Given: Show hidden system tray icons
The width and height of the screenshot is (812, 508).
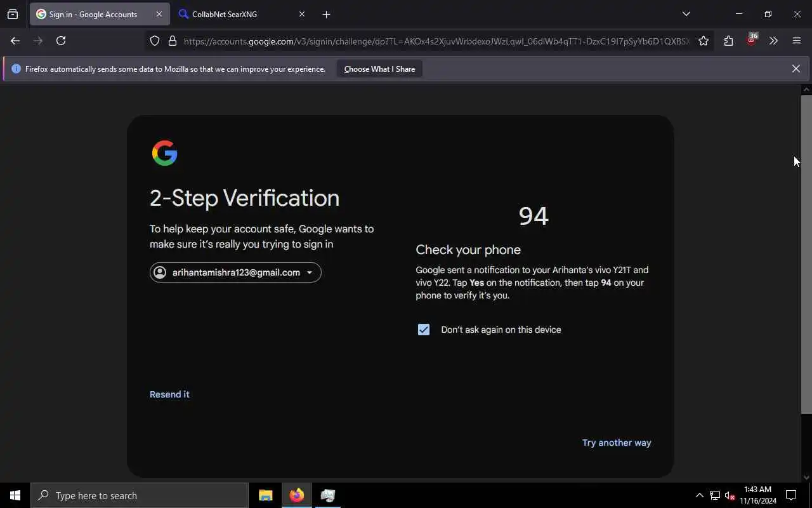Looking at the screenshot, I should [699, 495].
